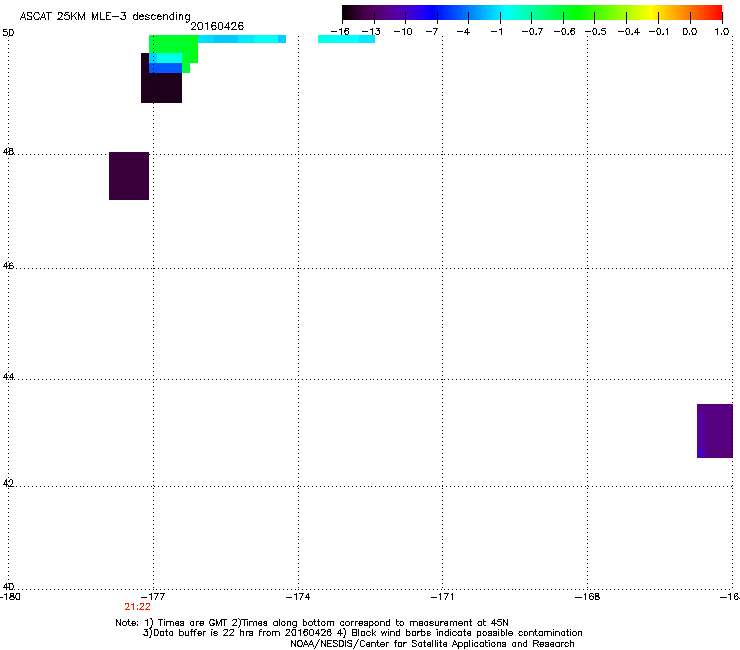
Task: Click the -4 label on the color scale
Action: coord(463,32)
